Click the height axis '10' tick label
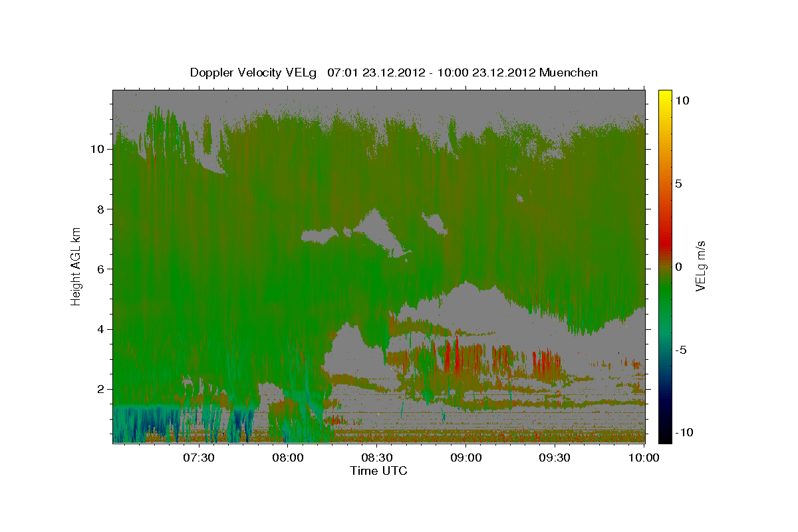 click(x=98, y=149)
